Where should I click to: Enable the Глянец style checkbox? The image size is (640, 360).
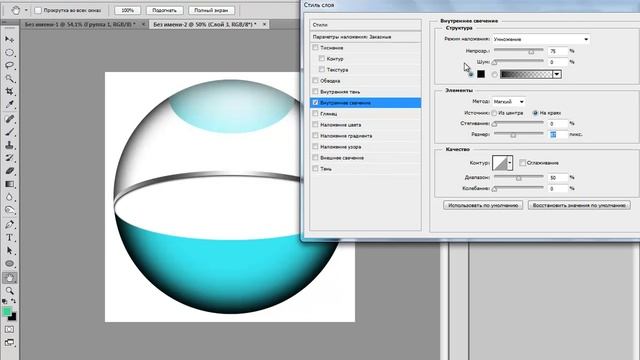(315, 113)
